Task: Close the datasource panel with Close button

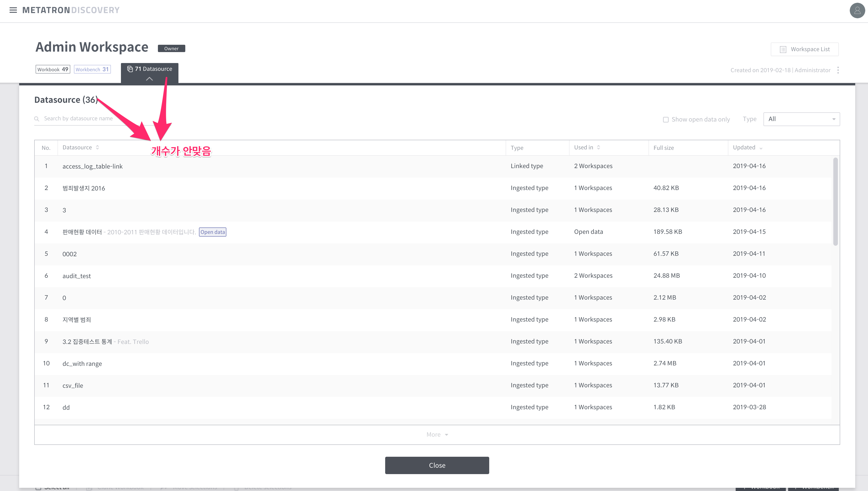Action: [x=437, y=465]
